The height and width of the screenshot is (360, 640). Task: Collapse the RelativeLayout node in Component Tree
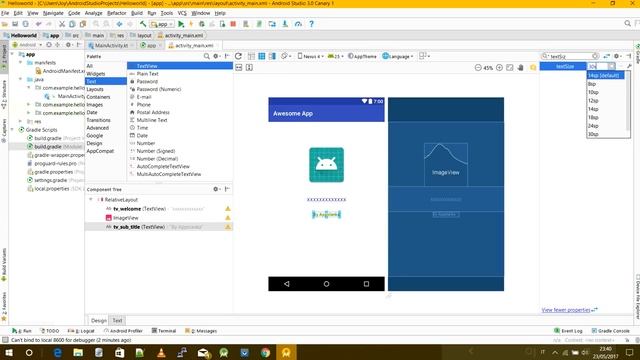91,199
